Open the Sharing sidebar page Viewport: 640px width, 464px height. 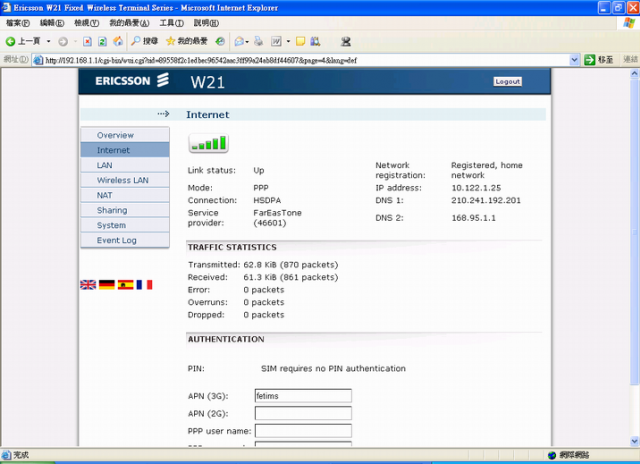click(125, 211)
